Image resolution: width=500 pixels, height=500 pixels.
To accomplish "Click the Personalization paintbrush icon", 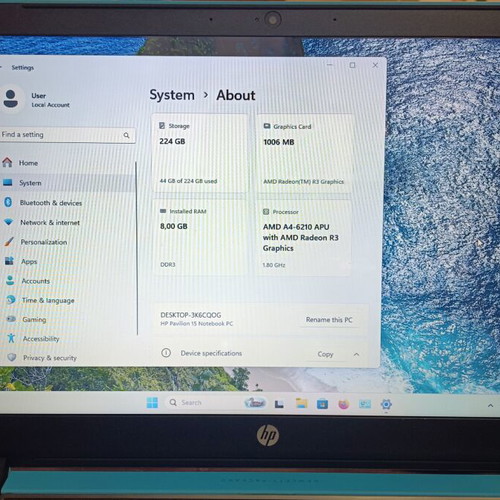I will pos(9,242).
